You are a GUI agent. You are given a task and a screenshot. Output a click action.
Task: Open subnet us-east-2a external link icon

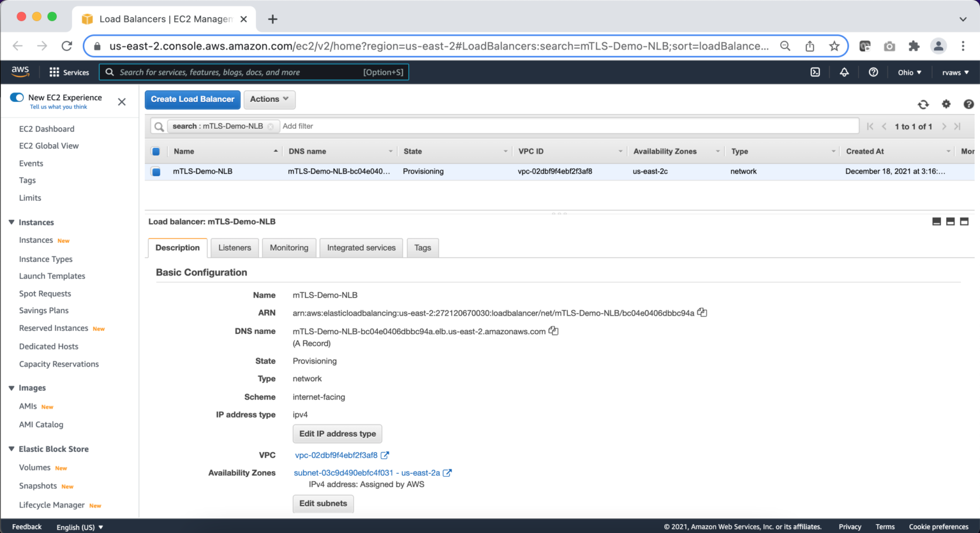coord(447,473)
